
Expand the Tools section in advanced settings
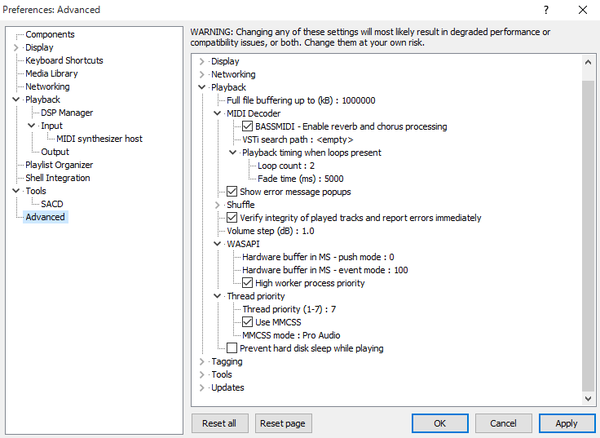click(x=202, y=374)
